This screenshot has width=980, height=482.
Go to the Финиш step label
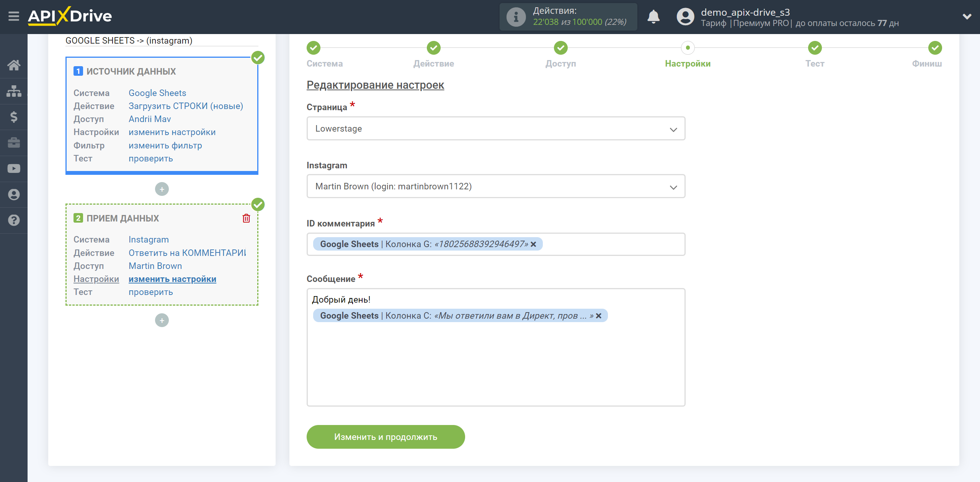pyautogui.click(x=927, y=64)
